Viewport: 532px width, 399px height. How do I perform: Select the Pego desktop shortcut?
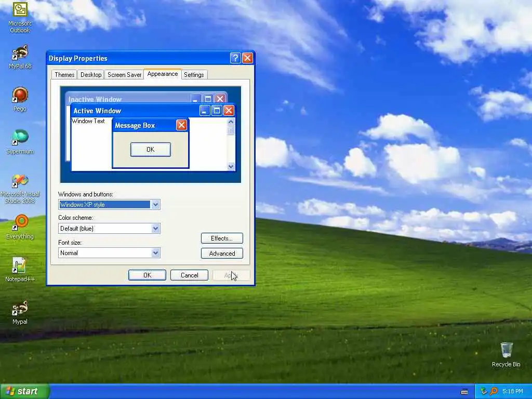click(x=20, y=99)
